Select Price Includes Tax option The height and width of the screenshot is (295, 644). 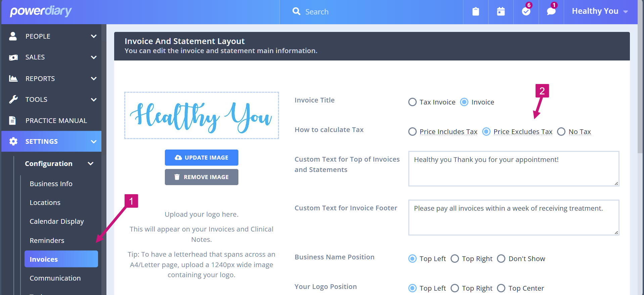coord(412,132)
